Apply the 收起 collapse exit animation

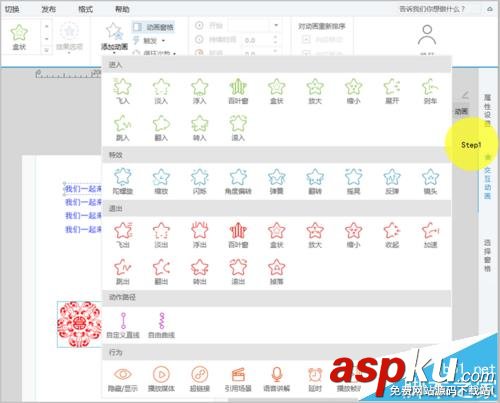[x=392, y=235]
